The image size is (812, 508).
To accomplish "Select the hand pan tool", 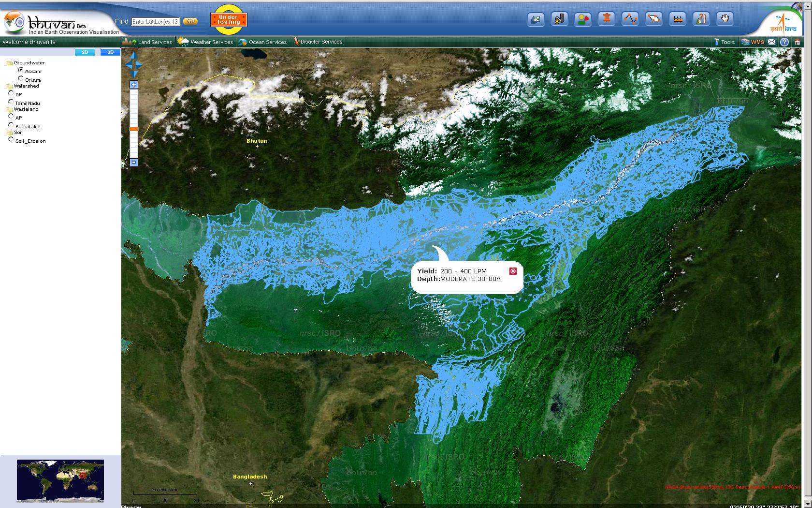I will (725, 19).
